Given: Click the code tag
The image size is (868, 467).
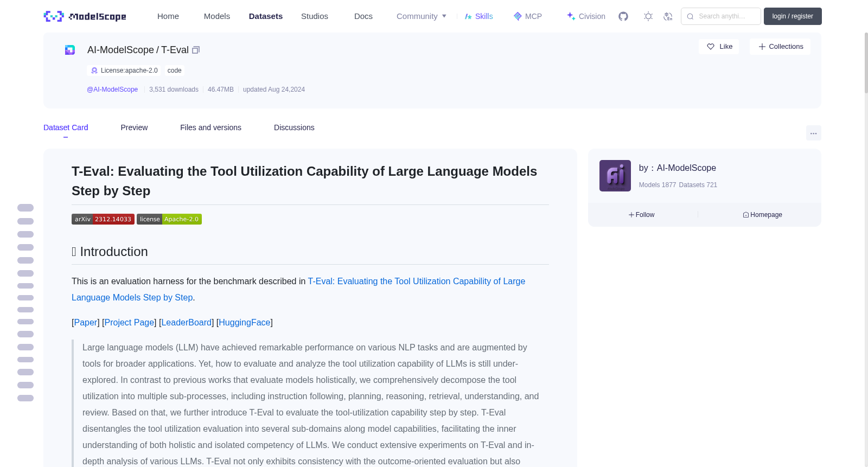Looking at the screenshot, I should click(x=175, y=71).
